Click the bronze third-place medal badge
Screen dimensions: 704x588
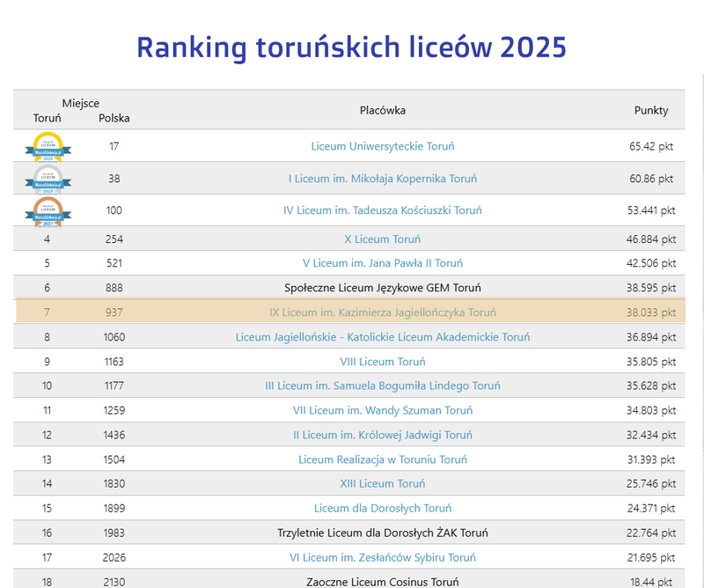[47, 211]
